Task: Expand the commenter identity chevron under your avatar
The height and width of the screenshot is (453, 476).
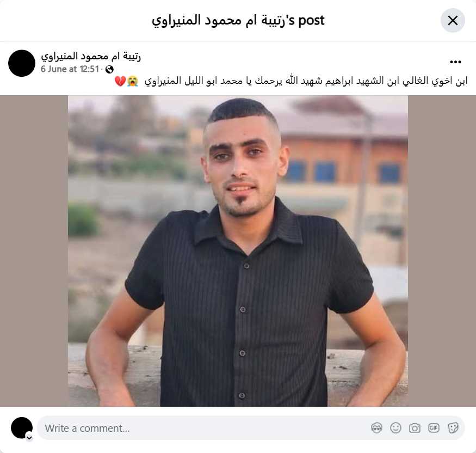Action: pos(29,438)
